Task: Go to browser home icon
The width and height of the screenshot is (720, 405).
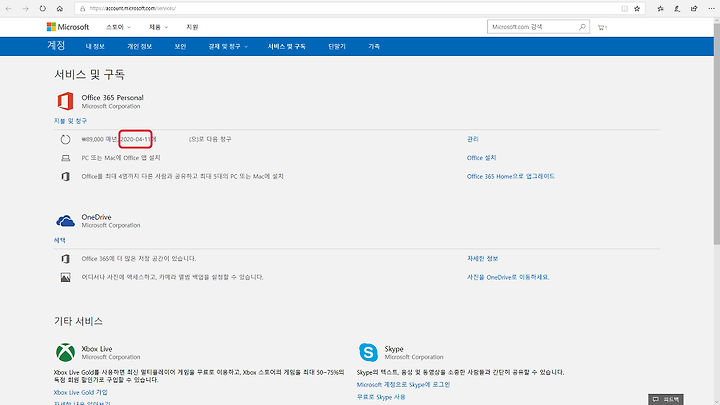Action: 60,8
